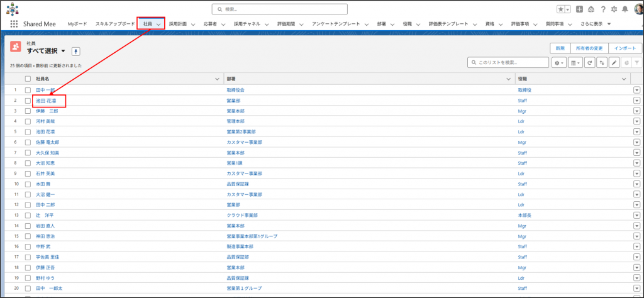
Task: Click the pencil inline edit list icon
Action: [614, 63]
